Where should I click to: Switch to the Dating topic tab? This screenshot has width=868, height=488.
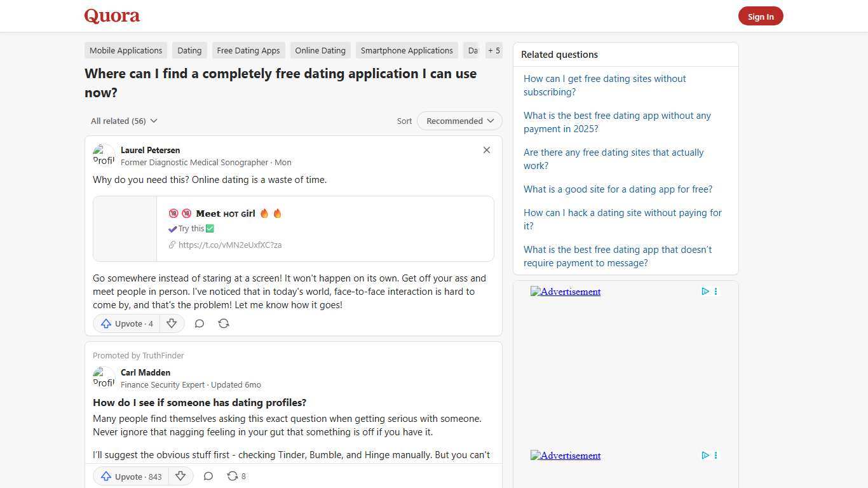(x=189, y=50)
